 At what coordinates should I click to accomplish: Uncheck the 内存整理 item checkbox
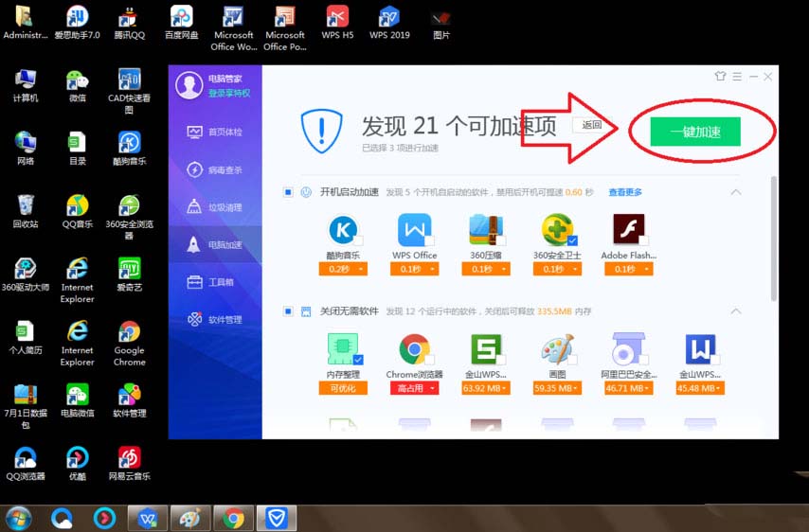pos(358,360)
